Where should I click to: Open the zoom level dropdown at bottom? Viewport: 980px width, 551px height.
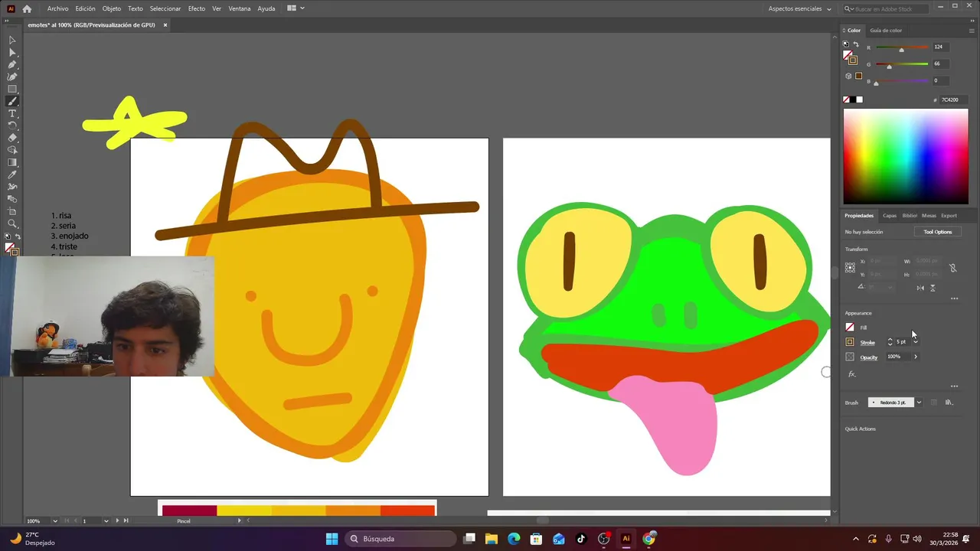(x=55, y=521)
